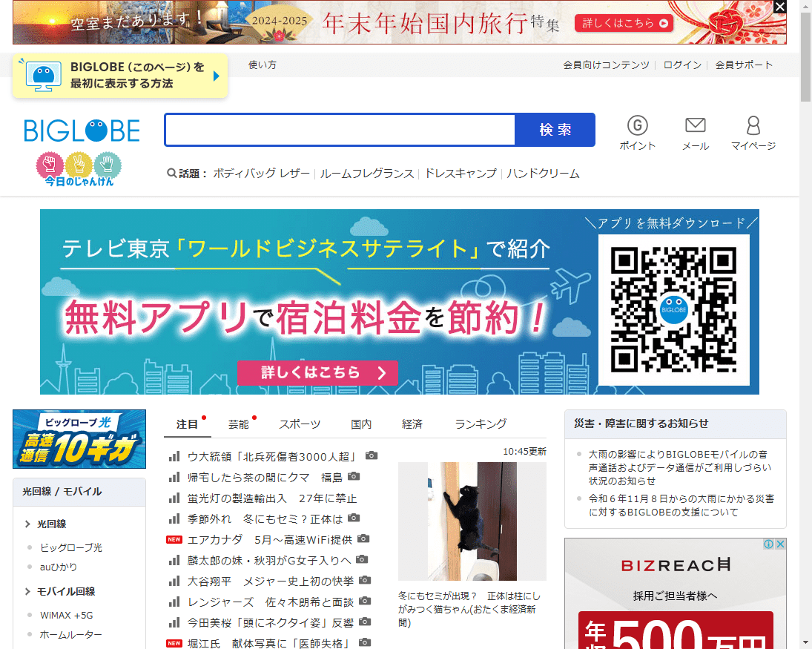Click the 災害・障害に関するお知らせ heading
Screen dimensions: 812x649
click(641, 424)
